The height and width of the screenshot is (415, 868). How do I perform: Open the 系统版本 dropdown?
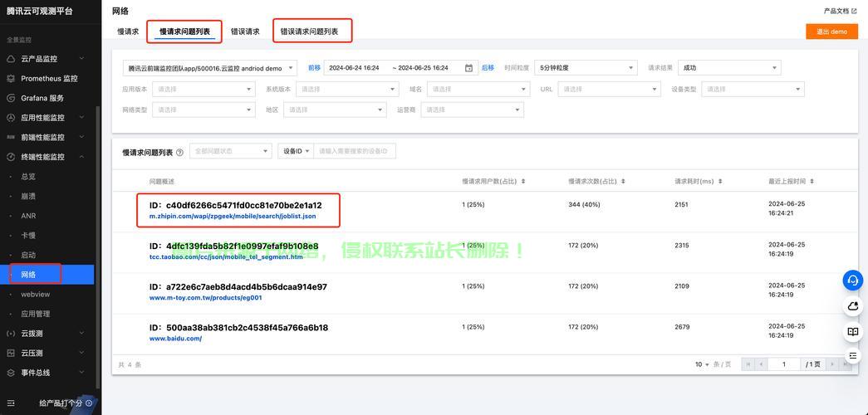pyautogui.click(x=347, y=89)
